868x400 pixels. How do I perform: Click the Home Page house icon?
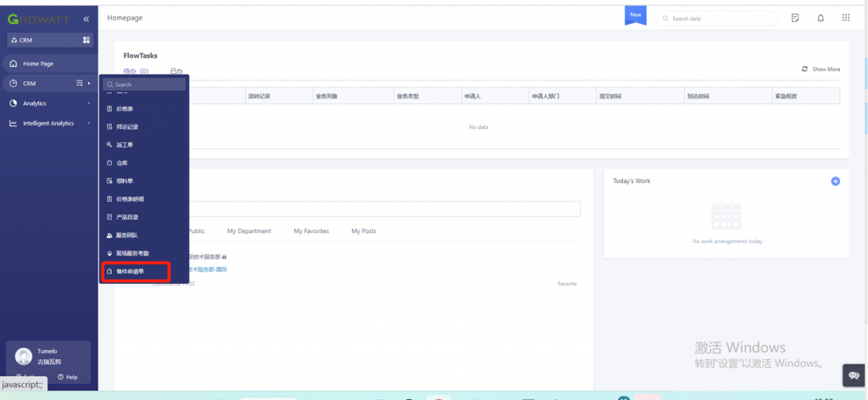click(x=14, y=64)
